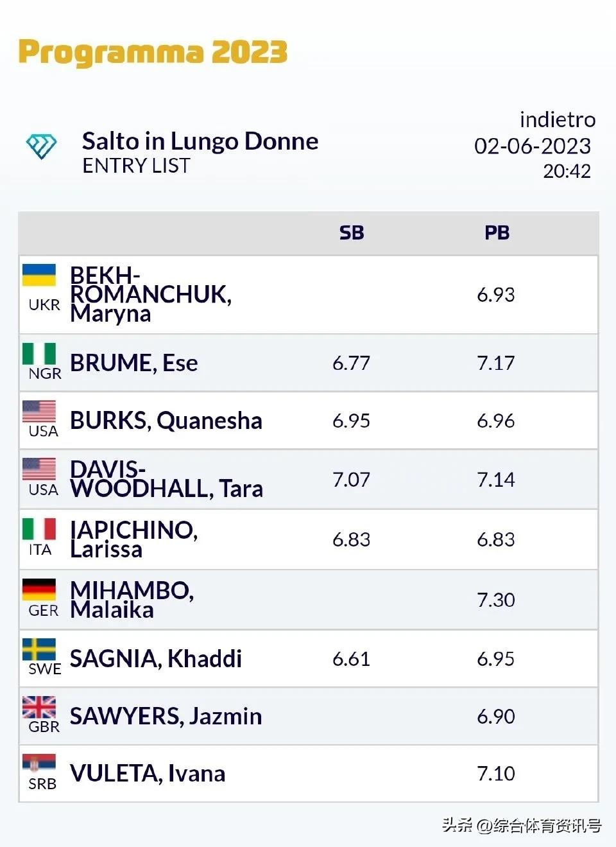
Task: Go back using the indietro link
Action: [557, 119]
